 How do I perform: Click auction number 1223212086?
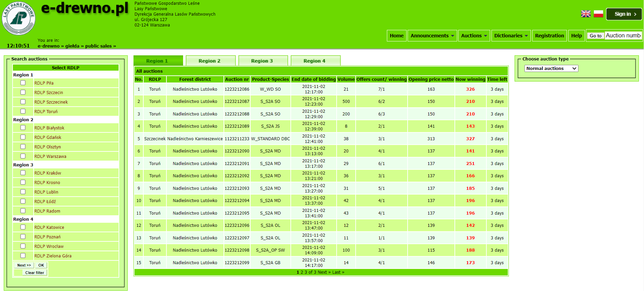(x=237, y=89)
